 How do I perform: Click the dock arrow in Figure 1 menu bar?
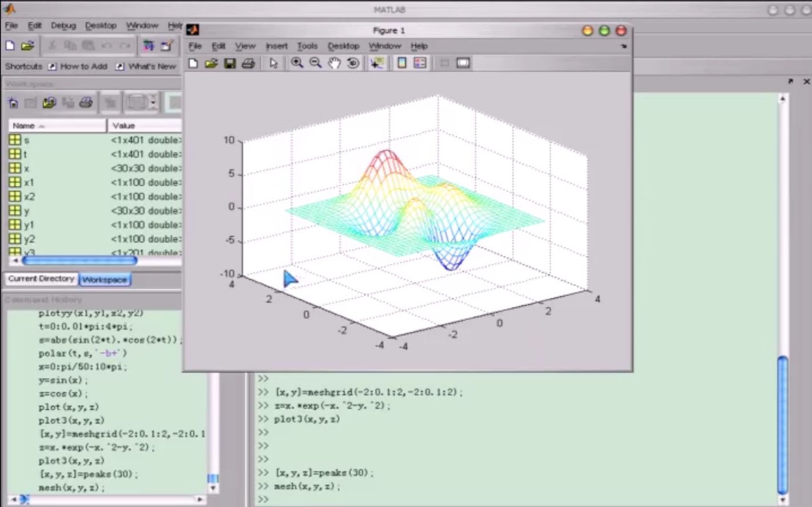(x=624, y=46)
